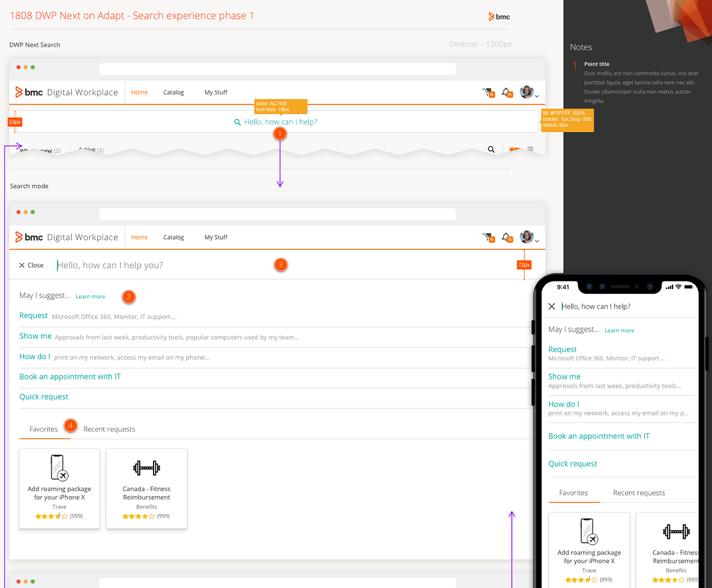Click the address bar of the Search mode browser mockup
This screenshot has height=588, width=712.
(x=277, y=214)
